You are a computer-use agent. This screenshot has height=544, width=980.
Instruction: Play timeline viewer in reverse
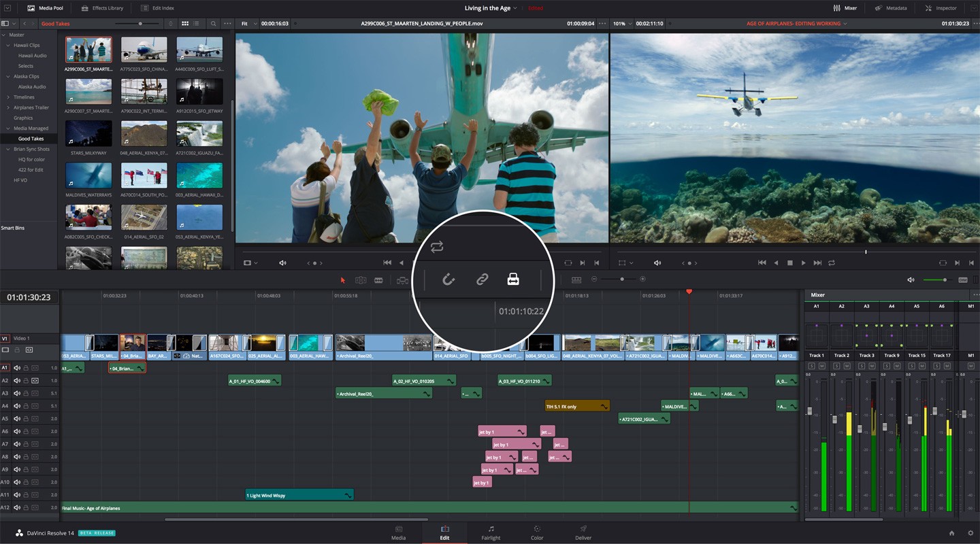pyautogui.click(x=777, y=263)
